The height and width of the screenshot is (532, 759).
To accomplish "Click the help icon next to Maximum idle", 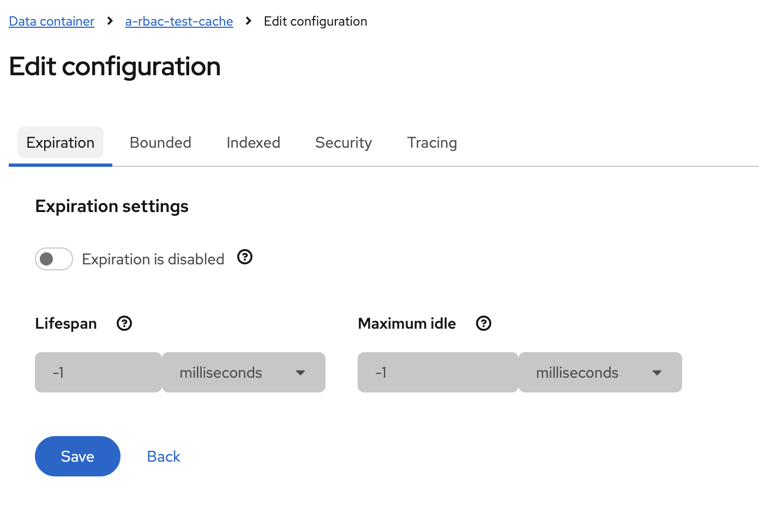I will [483, 323].
